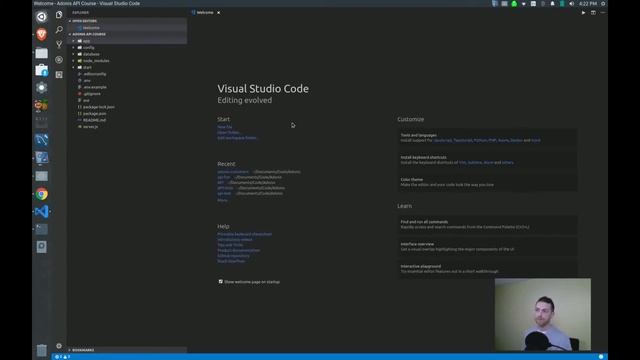Open the editor More Actions ellipsis
Image resolution: width=640 pixels, height=360 pixels.
click(603, 13)
